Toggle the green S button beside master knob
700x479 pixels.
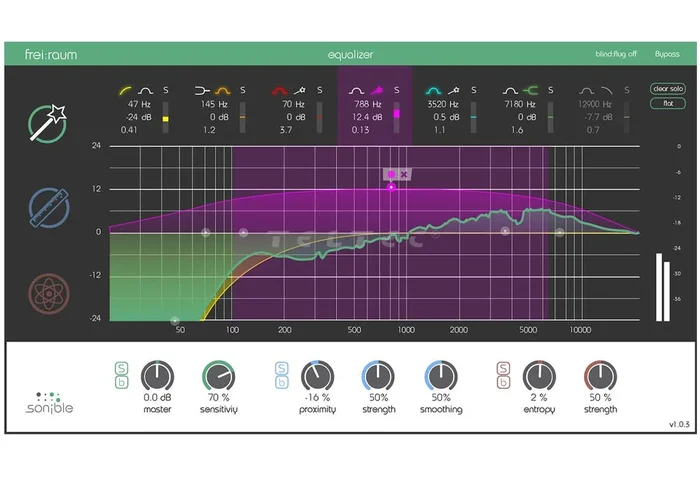tap(121, 368)
